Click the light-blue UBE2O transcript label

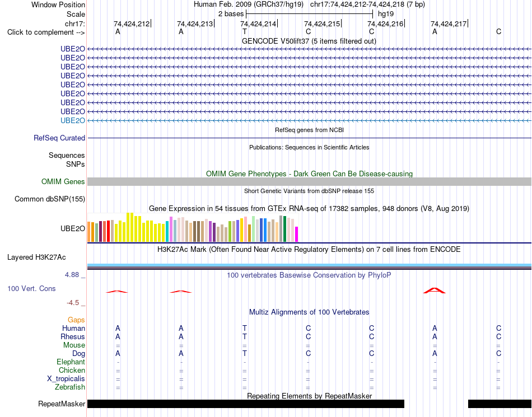(73, 120)
